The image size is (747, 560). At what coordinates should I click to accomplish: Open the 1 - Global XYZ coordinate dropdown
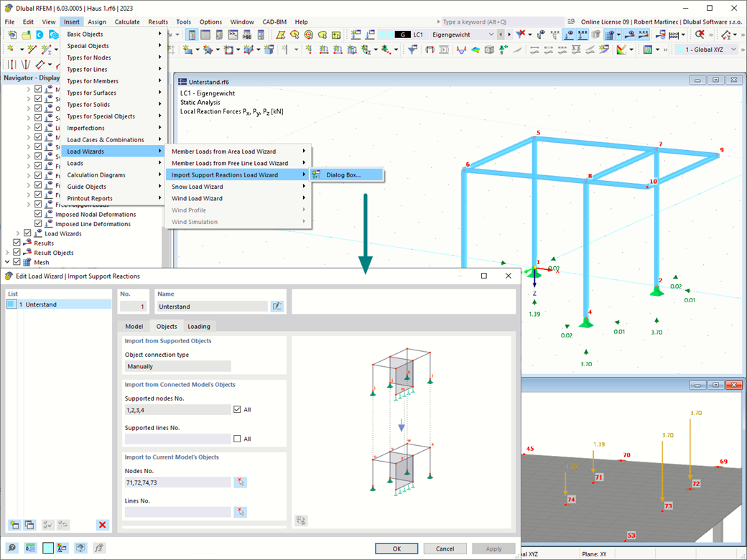pyautogui.click(x=733, y=50)
